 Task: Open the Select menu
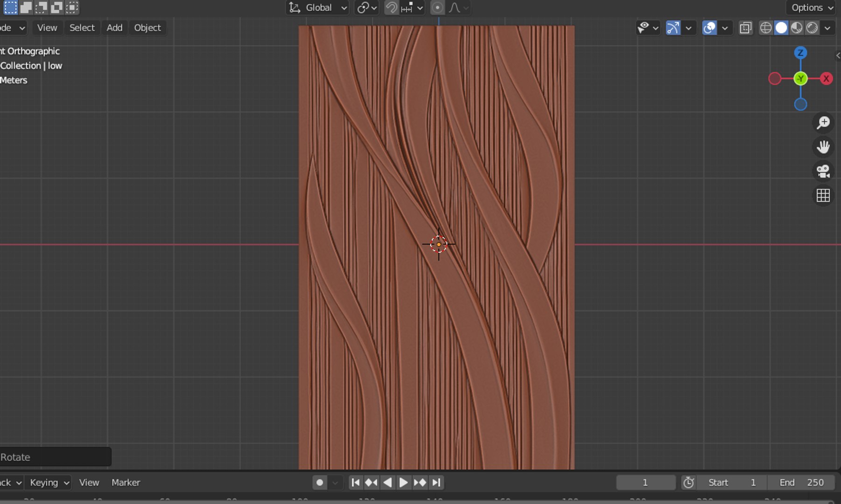82,28
